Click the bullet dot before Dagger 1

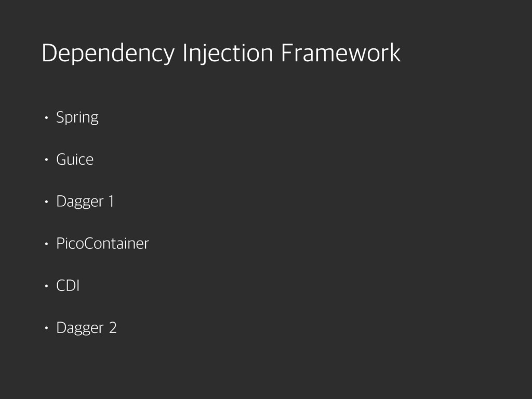coord(46,202)
